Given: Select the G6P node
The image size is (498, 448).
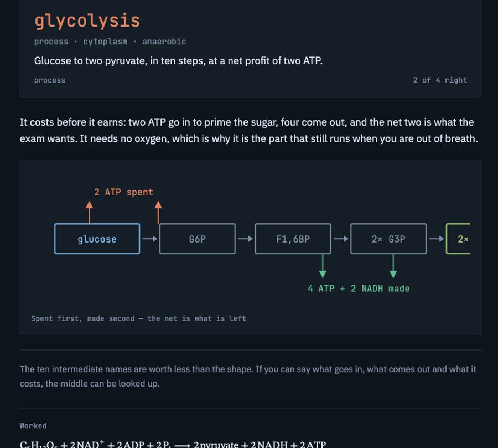Looking at the screenshot, I should pyautogui.click(x=197, y=239).
